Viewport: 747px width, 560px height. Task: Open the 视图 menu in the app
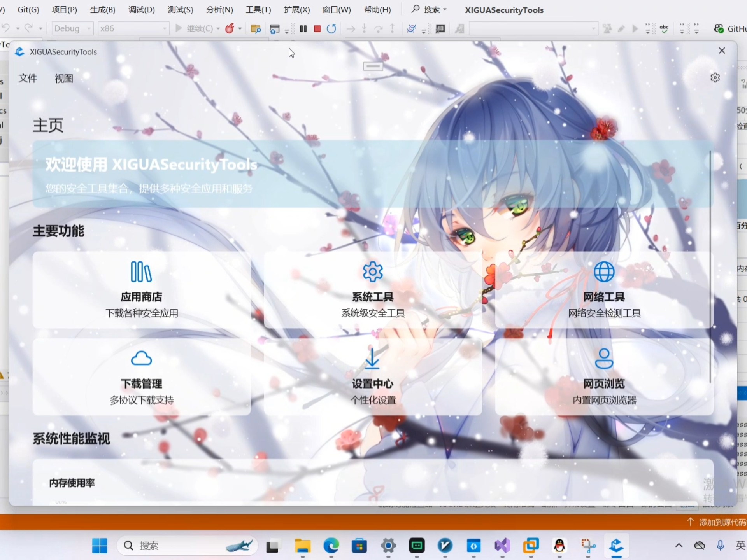(x=64, y=78)
